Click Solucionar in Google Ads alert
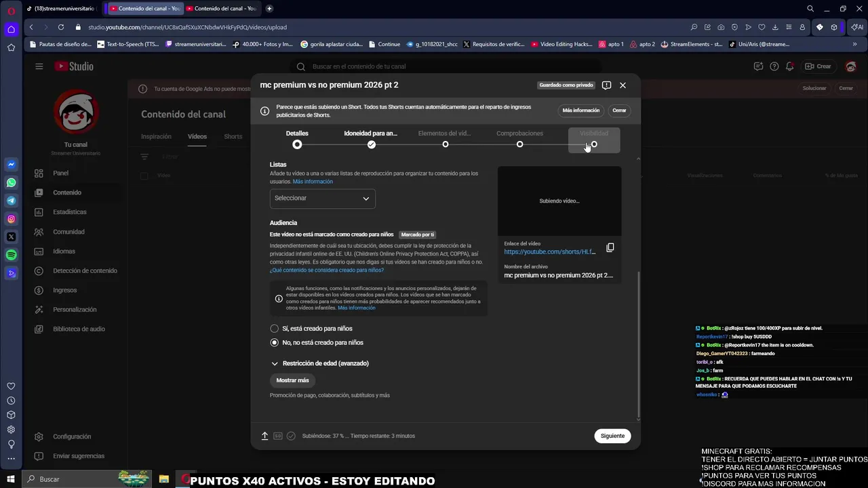 click(814, 88)
